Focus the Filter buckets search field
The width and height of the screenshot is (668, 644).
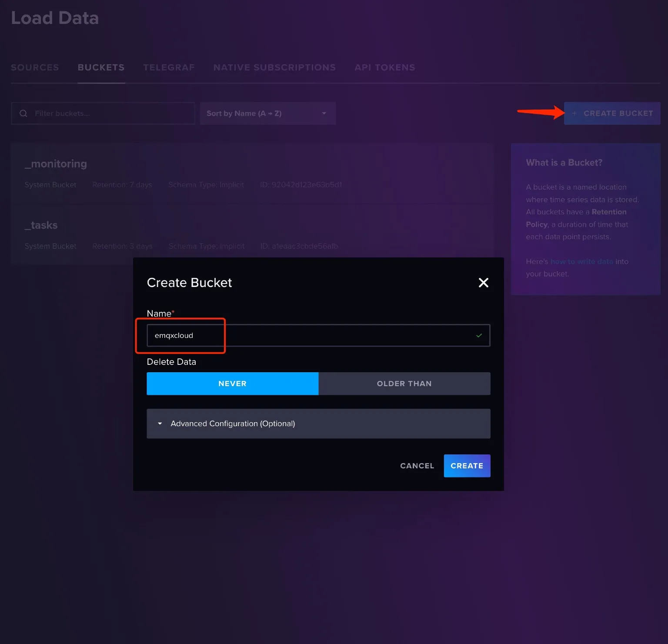[x=109, y=113]
